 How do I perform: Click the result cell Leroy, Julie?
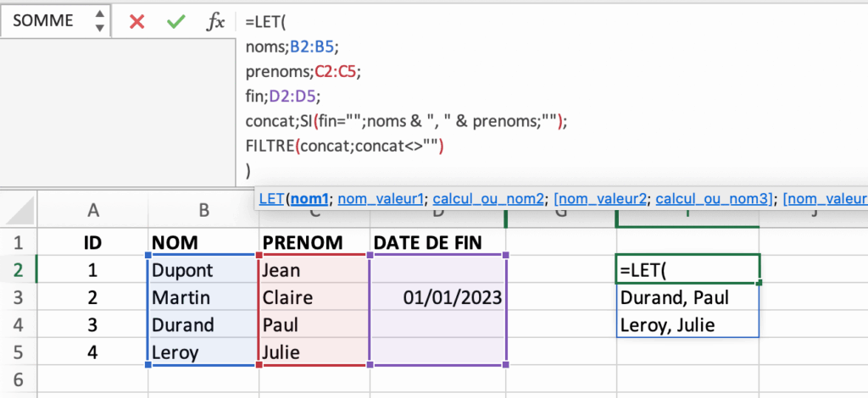(687, 324)
